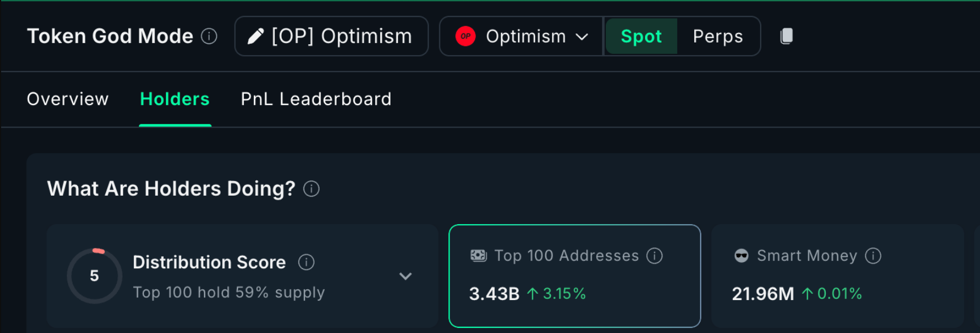Switch to Spot mode

[641, 36]
